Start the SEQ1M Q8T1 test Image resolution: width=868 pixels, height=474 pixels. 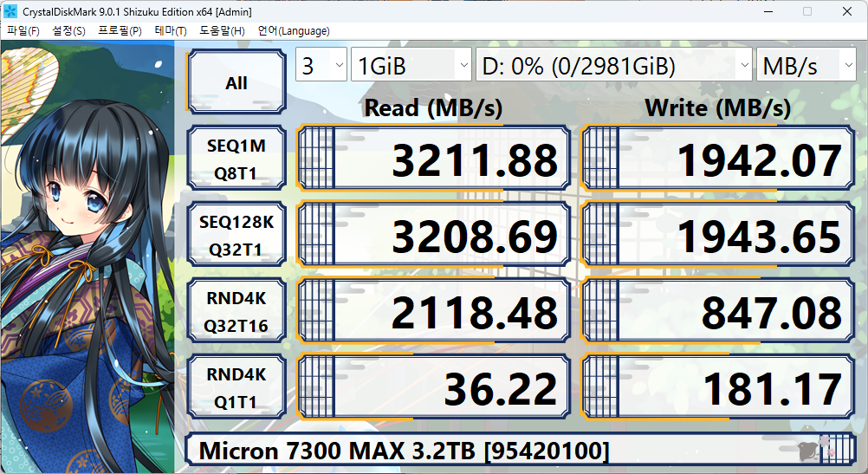236,159
